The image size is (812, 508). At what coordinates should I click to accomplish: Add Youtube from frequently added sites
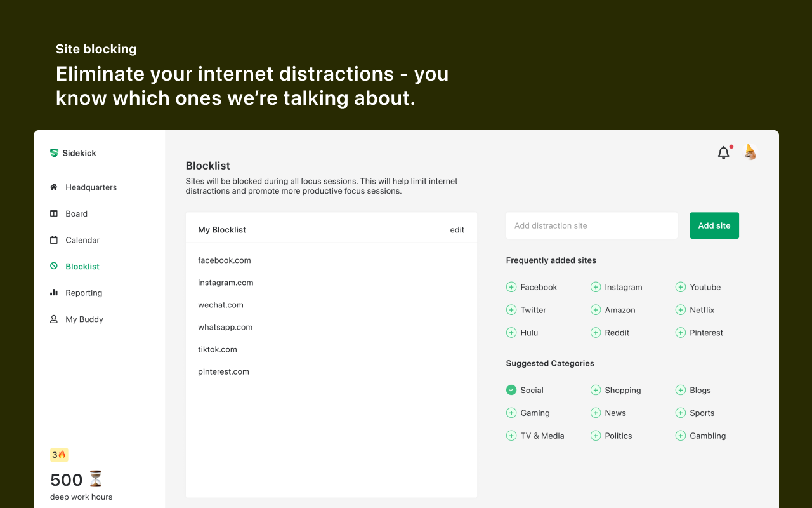pos(680,287)
